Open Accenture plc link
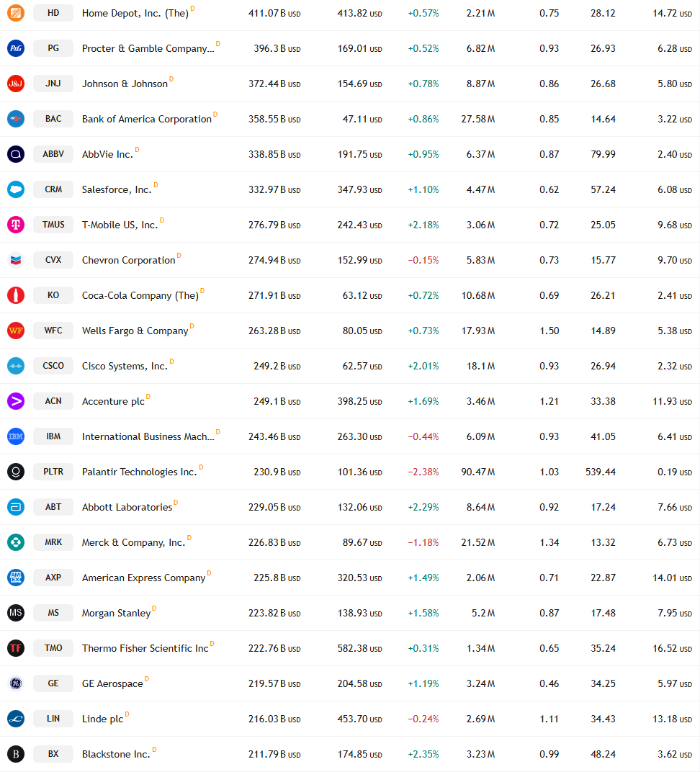Image resolution: width=700 pixels, height=772 pixels. click(113, 402)
